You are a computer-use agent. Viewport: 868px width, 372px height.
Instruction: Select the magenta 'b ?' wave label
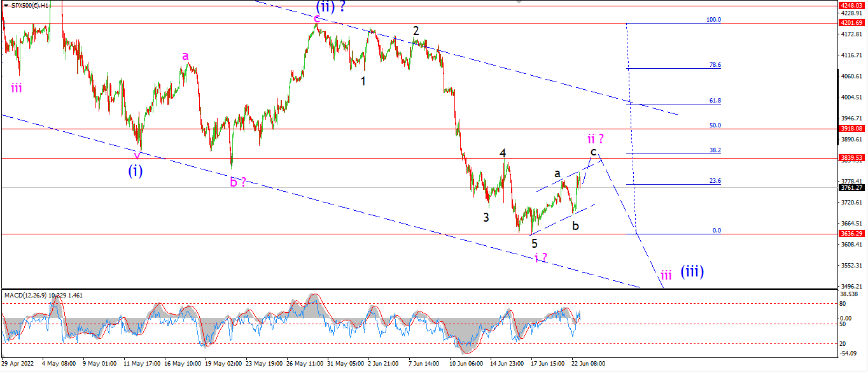point(238,182)
